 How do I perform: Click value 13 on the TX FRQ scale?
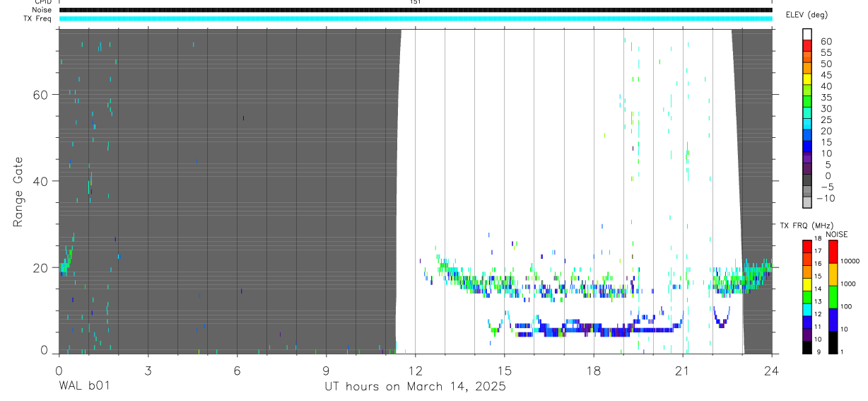pos(817,302)
